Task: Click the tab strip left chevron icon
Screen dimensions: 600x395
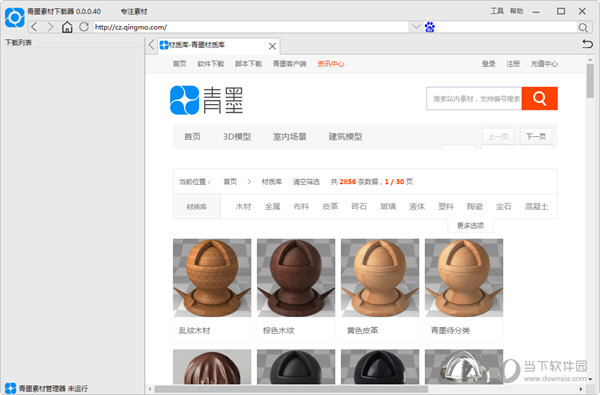Action: tap(152, 45)
